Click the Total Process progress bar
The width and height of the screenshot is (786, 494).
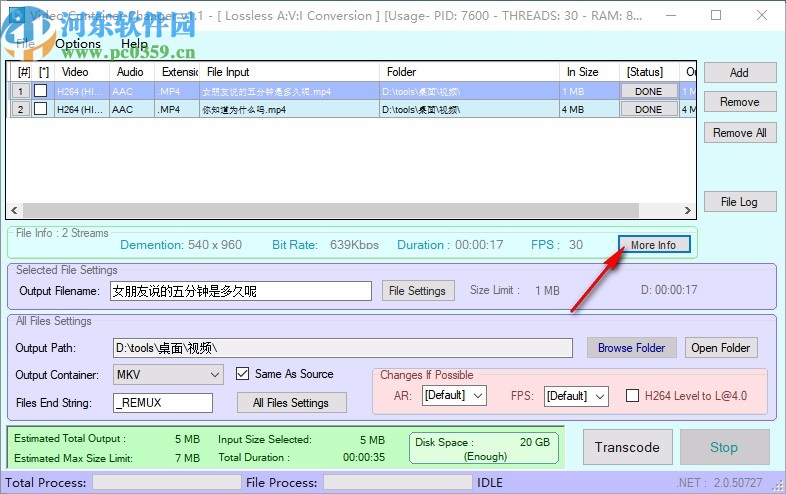click(167, 482)
